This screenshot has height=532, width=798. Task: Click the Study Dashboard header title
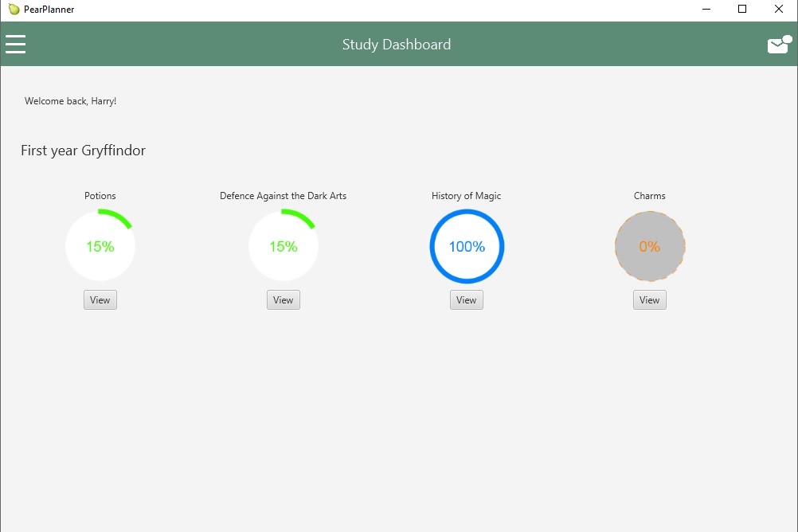pos(397,45)
